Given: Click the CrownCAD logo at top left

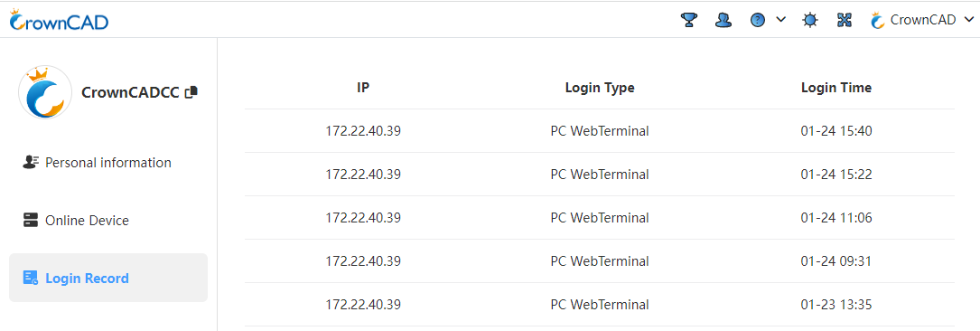Looking at the screenshot, I should 60,20.
